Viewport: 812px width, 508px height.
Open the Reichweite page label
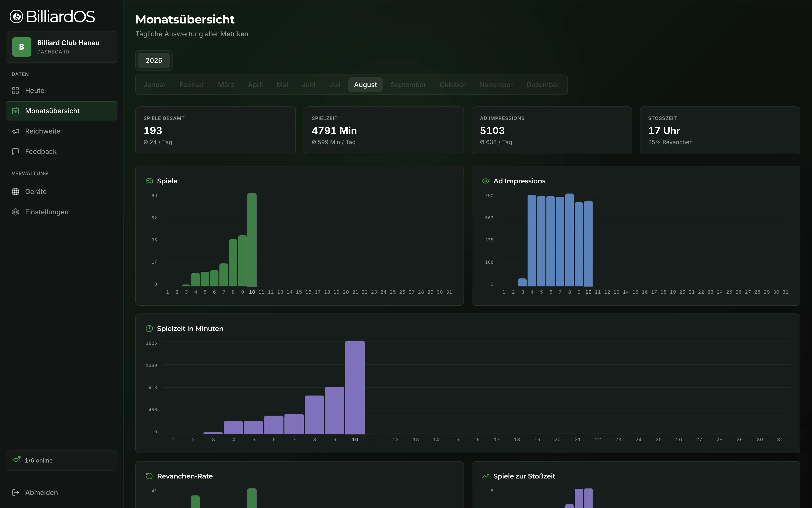coord(43,131)
